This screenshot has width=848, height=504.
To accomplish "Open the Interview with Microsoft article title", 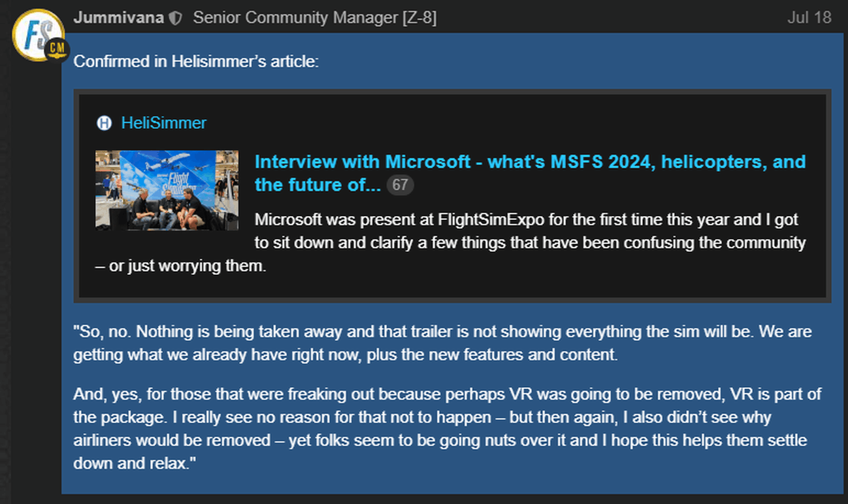I will 529,162.
